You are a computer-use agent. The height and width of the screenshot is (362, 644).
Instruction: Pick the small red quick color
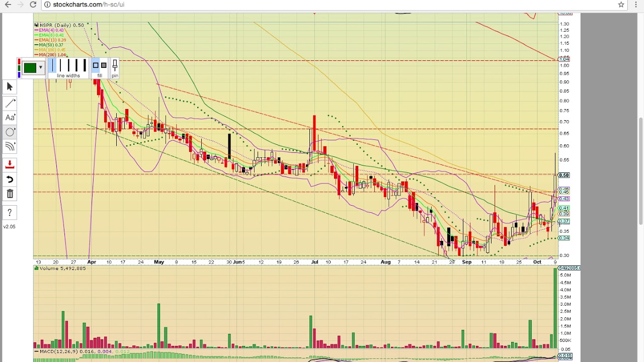click(x=19, y=62)
